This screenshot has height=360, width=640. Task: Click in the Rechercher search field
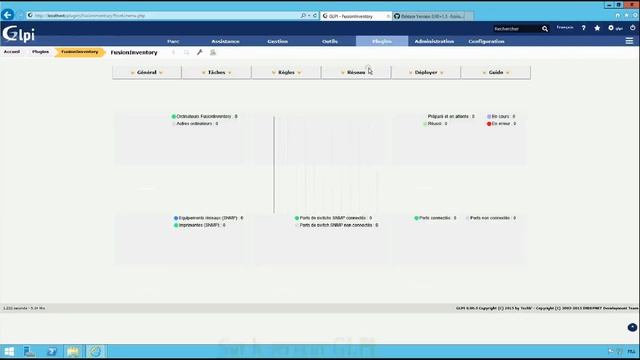(516, 29)
